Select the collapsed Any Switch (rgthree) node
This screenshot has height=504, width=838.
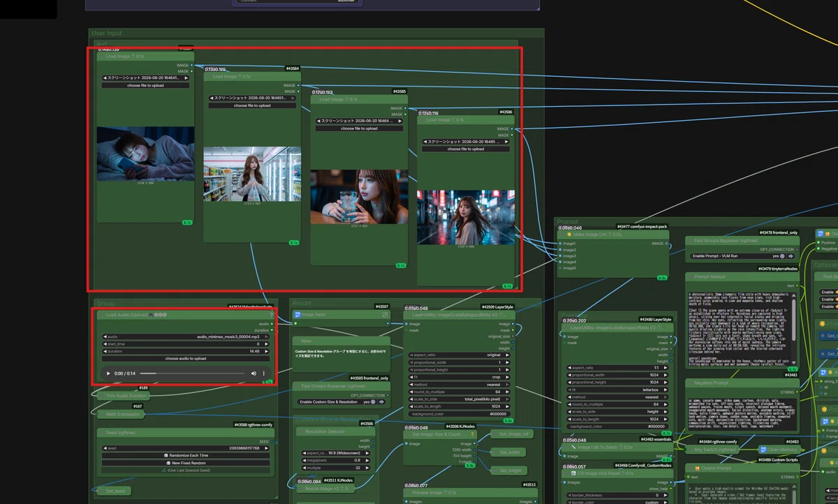point(712,450)
